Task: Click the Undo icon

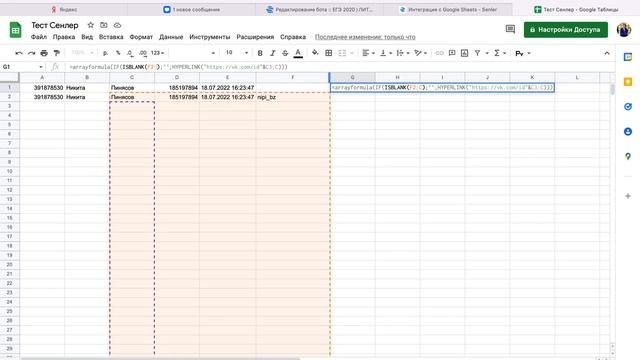Action: click(x=19, y=53)
